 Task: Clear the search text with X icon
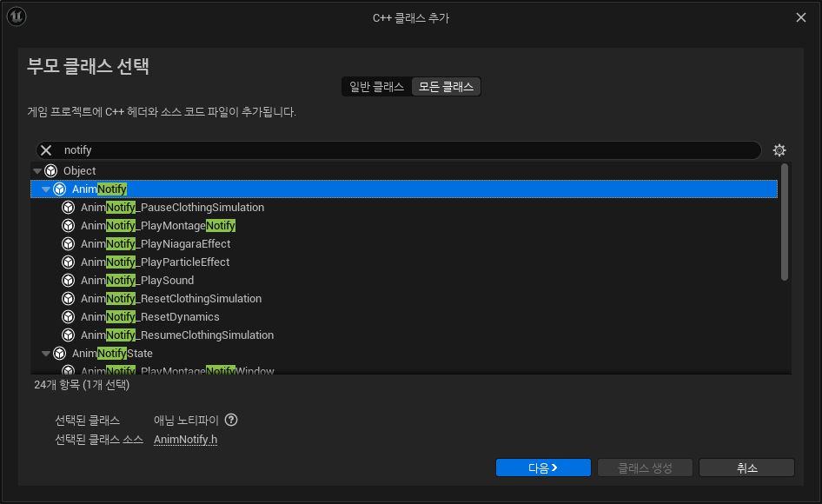pyautogui.click(x=47, y=150)
